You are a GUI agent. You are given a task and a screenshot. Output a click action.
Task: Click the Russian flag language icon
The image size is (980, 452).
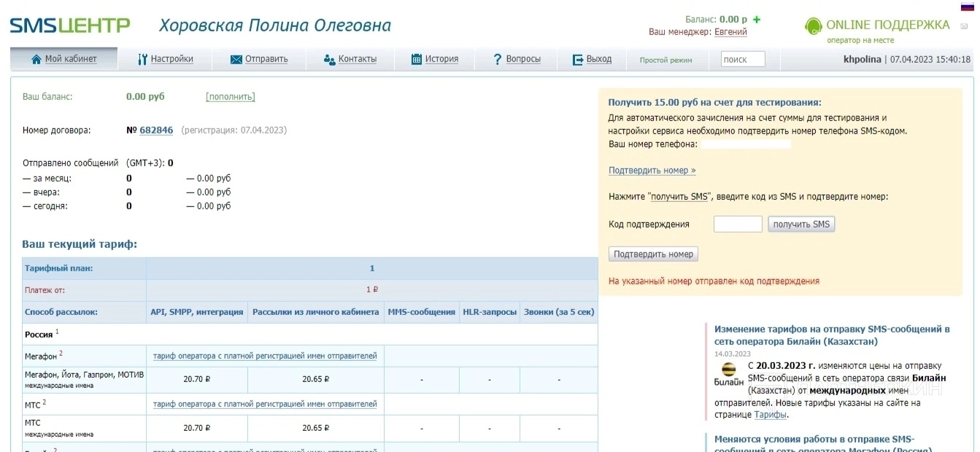(968, 6)
